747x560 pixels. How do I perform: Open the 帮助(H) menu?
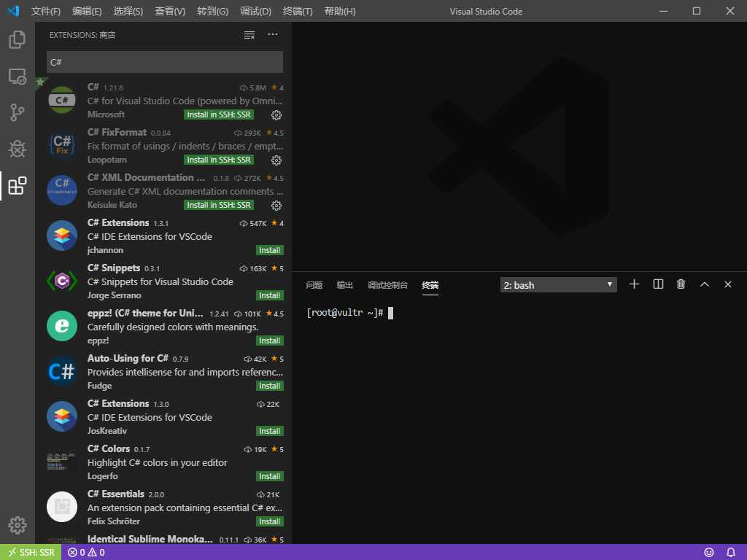pos(340,11)
